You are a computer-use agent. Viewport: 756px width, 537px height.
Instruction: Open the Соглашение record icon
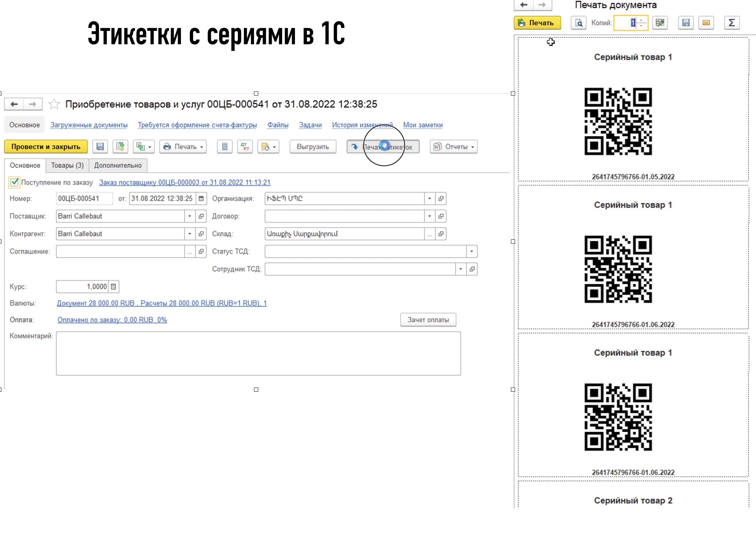201,252
